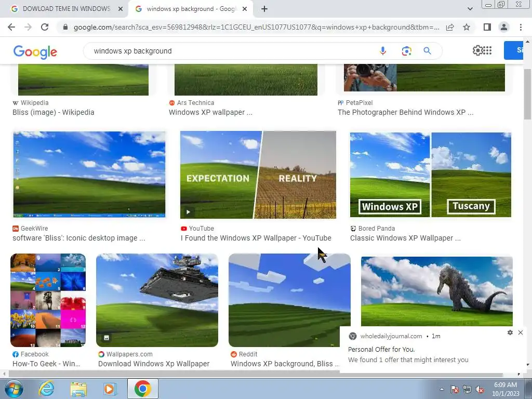Image resolution: width=532 pixels, height=399 pixels.
Task: Search by image with Google Lens
Action: (x=406, y=51)
